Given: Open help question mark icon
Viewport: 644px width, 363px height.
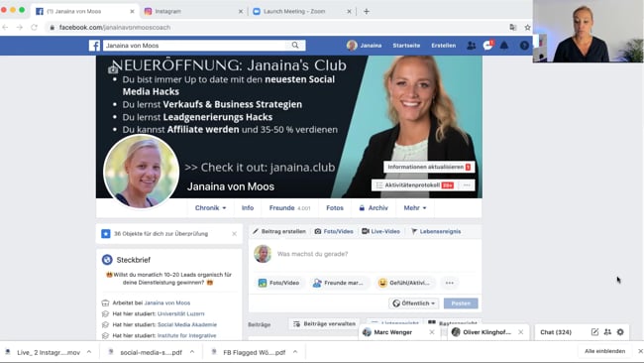Looking at the screenshot, I should click(x=524, y=46).
